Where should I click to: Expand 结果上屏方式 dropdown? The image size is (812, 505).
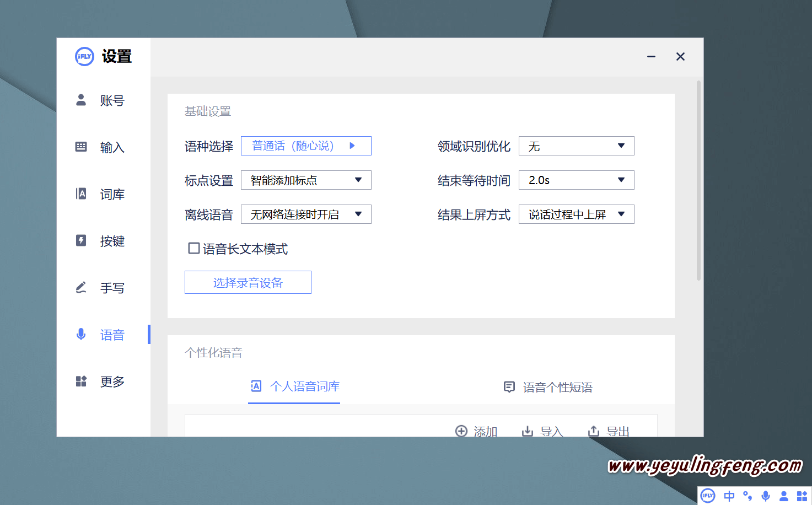click(x=577, y=214)
